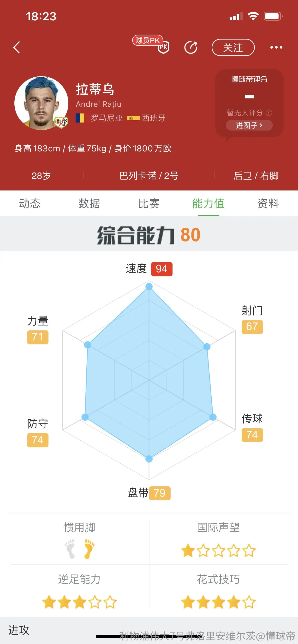Tap the info icon beside 暂无人评分
Screen dimensions: 298x644
tap(269, 113)
